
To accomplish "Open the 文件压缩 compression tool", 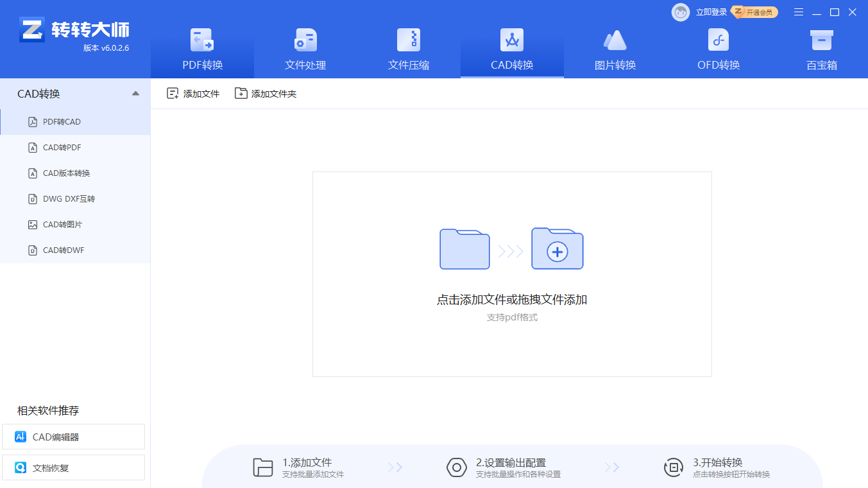I will [409, 48].
